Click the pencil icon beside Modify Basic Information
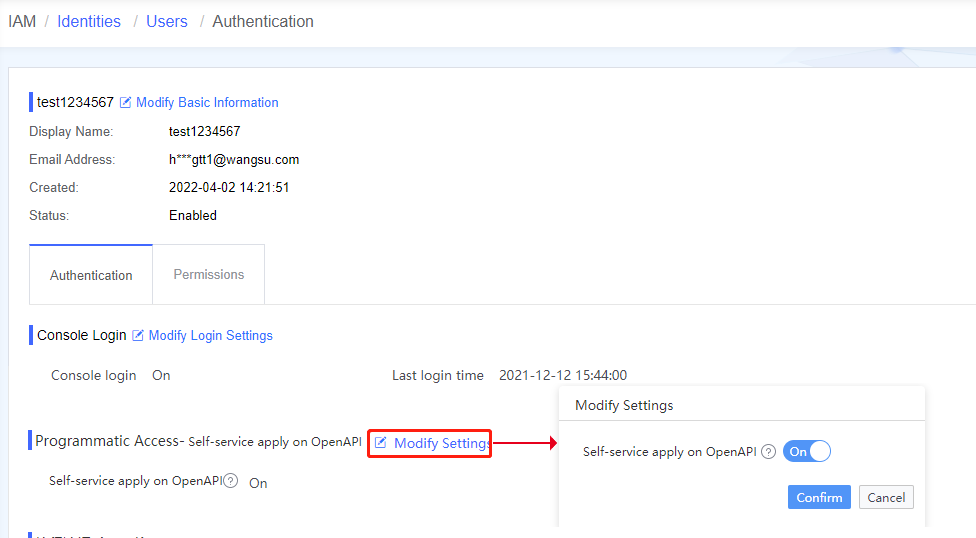Image resolution: width=976 pixels, height=538 pixels. pyautogui.click(x=126, y=102)
